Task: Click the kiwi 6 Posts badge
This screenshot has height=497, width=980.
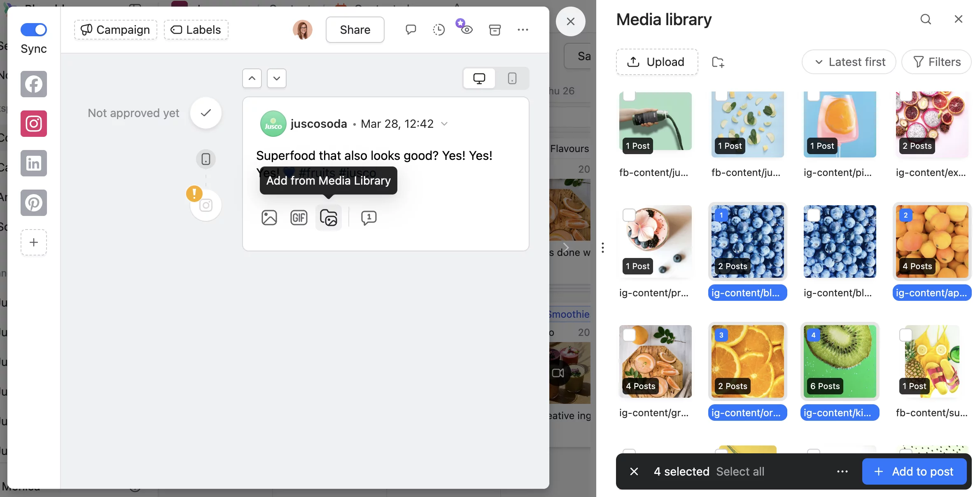Action: click(825, 386)
